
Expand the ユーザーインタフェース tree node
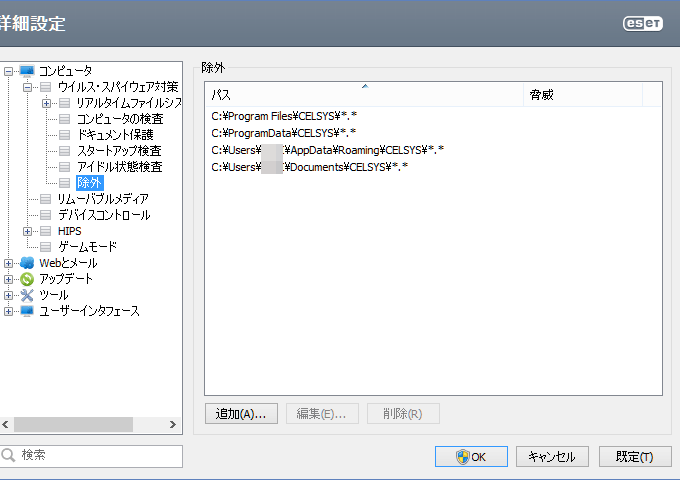pyautogui.click(x=8, y=311)
